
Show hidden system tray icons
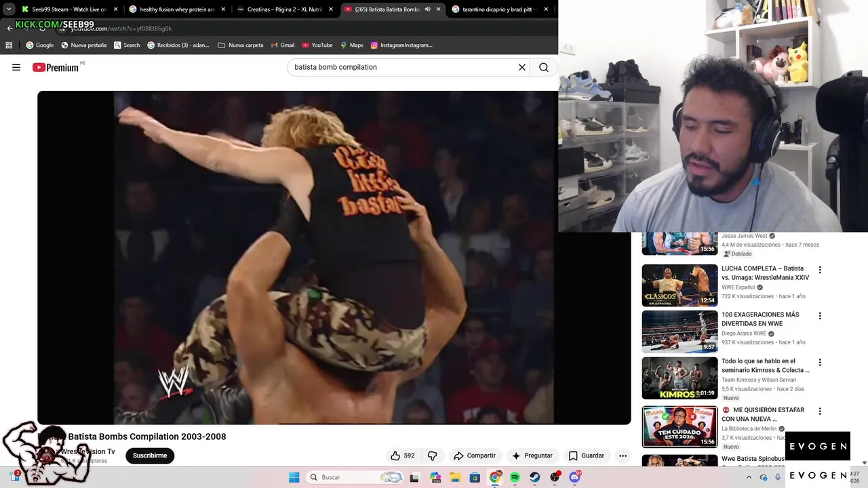[x=749, y=477]
